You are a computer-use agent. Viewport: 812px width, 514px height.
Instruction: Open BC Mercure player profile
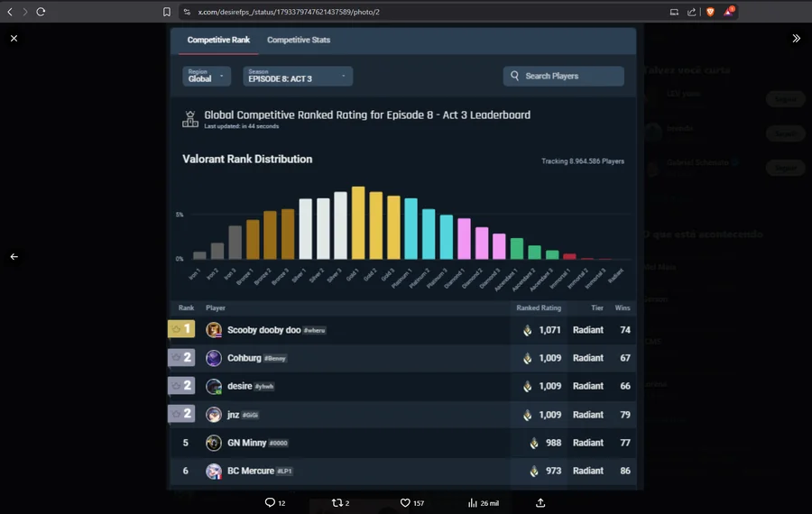251,471
